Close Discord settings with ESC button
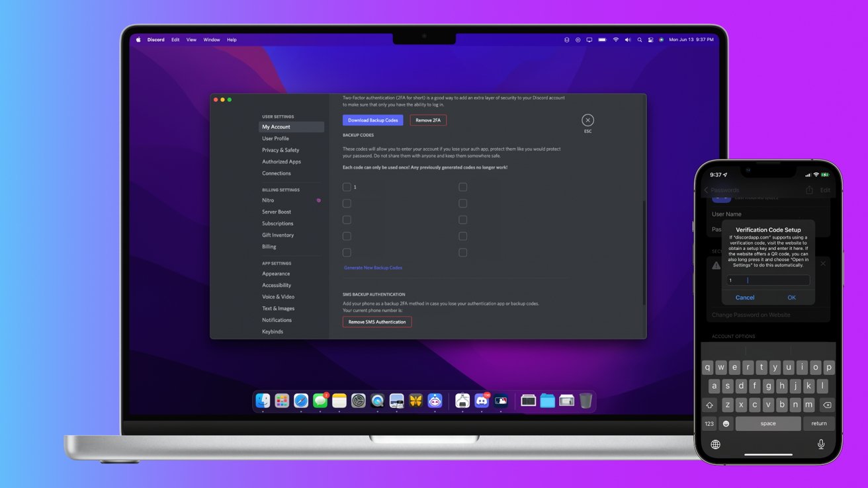 tap(587, 120)
